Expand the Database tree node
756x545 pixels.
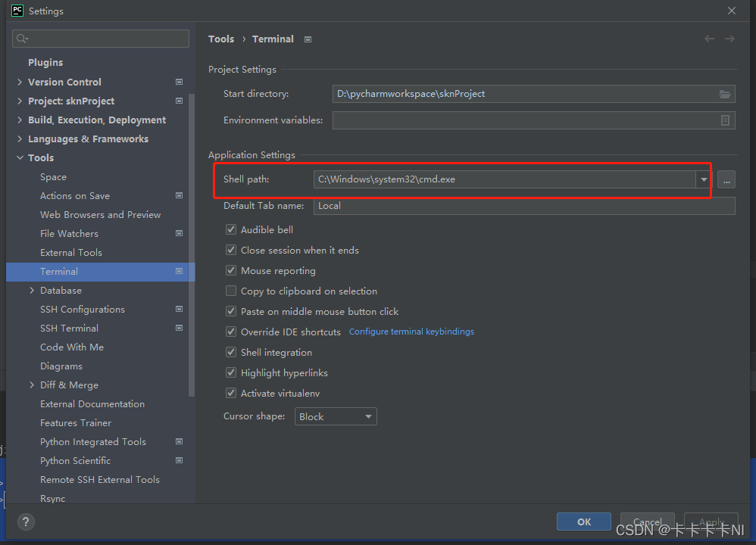(31, 290)
